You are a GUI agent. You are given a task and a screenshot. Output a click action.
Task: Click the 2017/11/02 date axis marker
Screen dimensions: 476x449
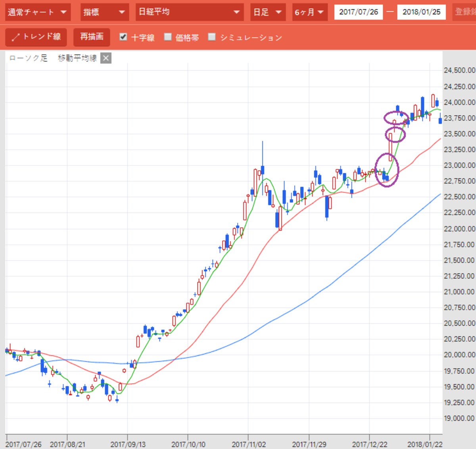tap(249, 444)
